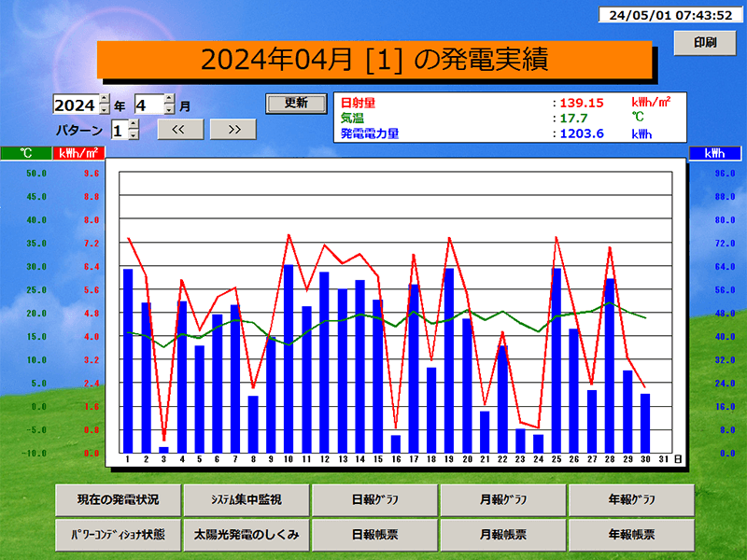Click the 9.6 irradiance axis value
This screenshot has width=747, height=560.
coord(92,174)
